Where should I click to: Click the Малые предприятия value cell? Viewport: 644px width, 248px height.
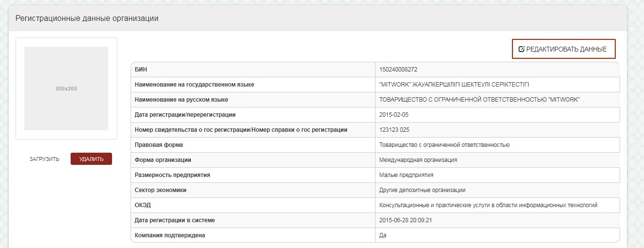406,175
